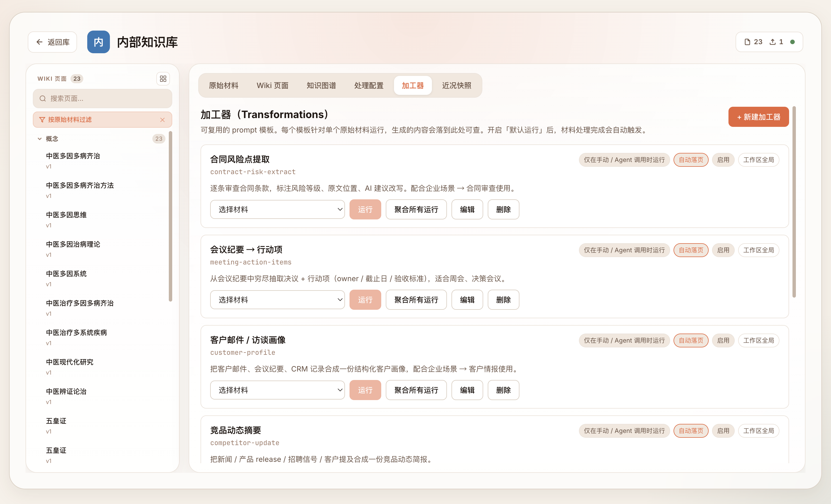Click the 按原始材料过滤 filter funnel icon
The image size is (831, 504).
point(42,120)
